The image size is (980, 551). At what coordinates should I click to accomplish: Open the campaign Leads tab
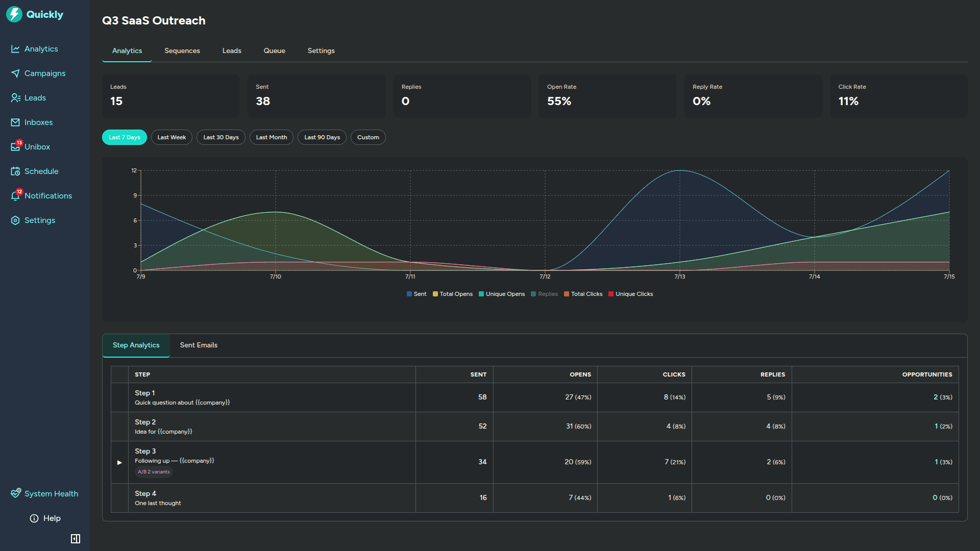[x=232, y=51]
